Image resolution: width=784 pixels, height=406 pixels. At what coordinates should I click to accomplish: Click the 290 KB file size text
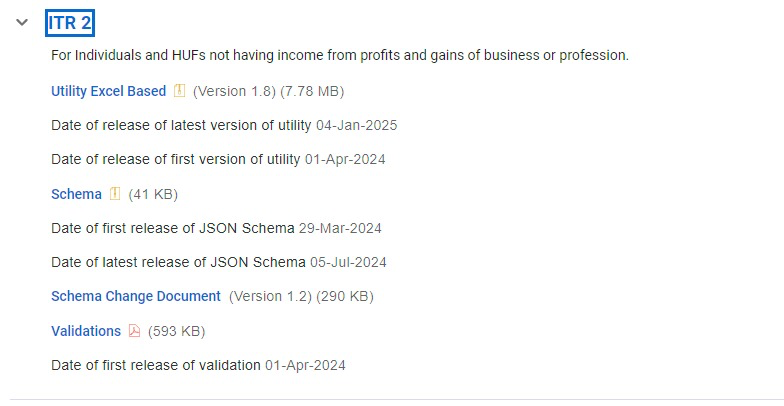coord(347,296)
